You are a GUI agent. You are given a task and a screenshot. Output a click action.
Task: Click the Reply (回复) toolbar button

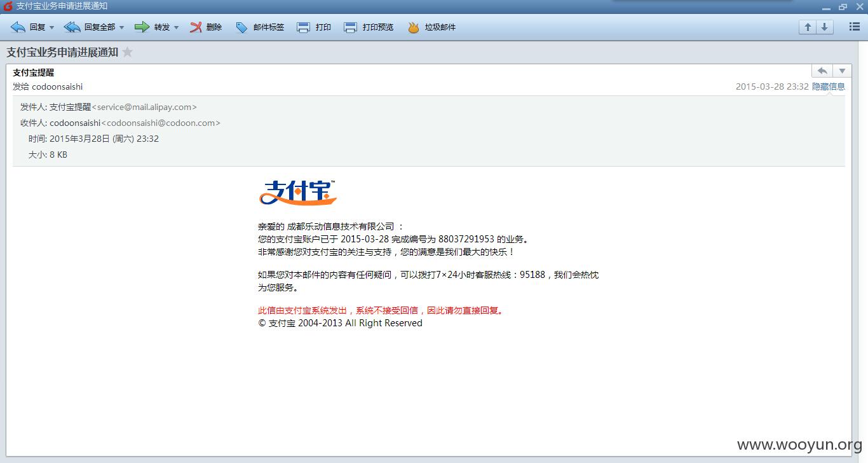[x=28, y=27]
